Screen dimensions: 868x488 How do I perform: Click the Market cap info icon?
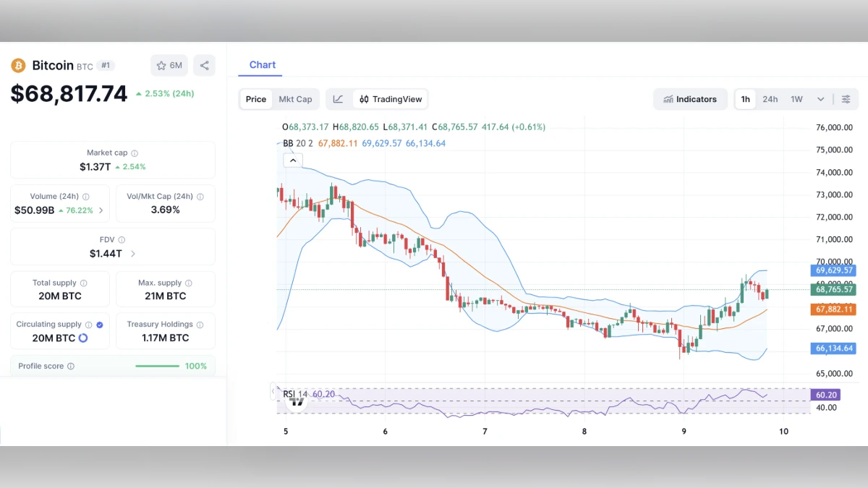[x=137, y=153]
